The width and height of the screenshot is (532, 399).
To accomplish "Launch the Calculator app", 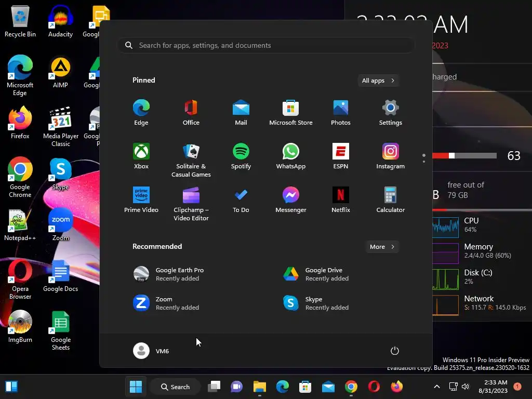I will click(391, 200).
